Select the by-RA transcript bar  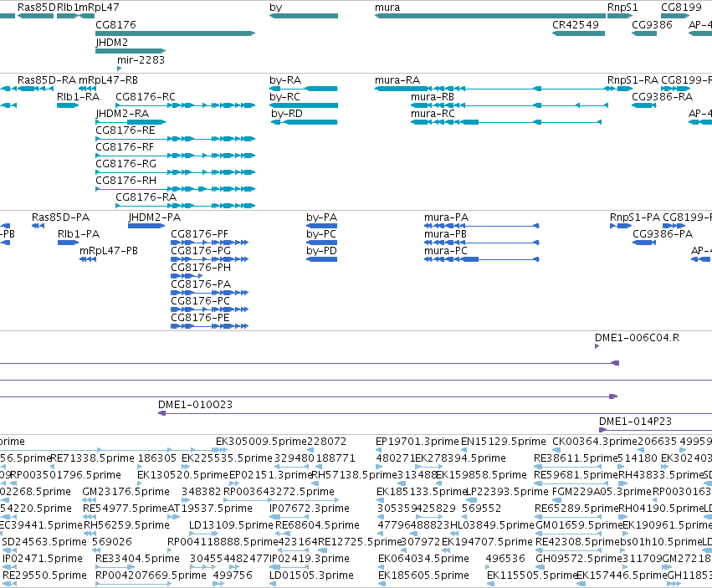304,89
